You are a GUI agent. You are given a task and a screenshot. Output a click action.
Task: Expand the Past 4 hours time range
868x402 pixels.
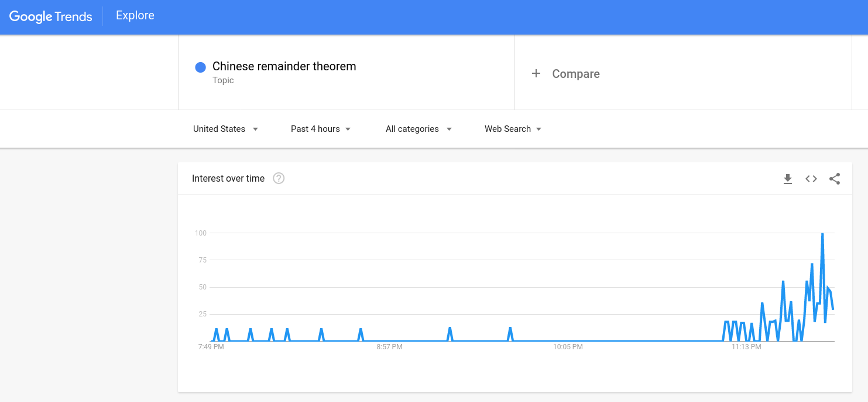pyautogui.click(x=321, y=129)
